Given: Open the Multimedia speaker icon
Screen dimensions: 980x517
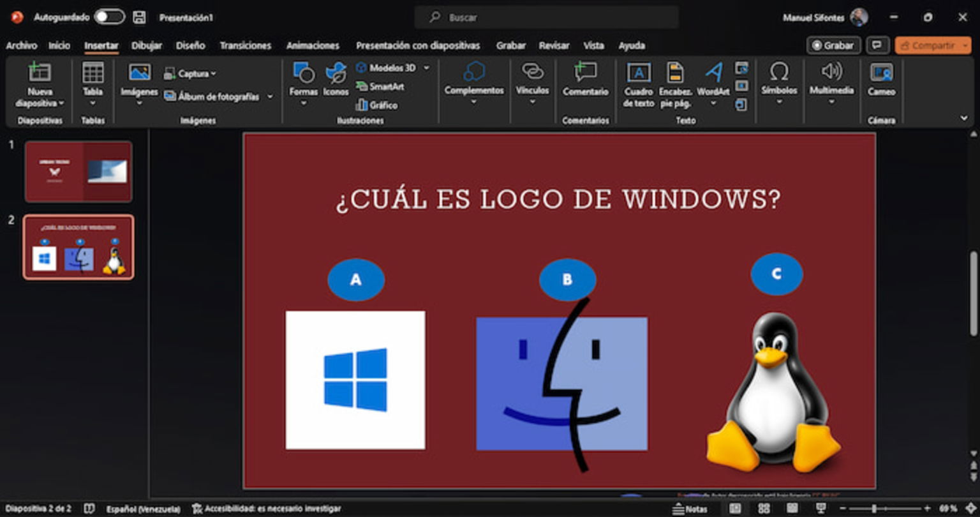Looking at the screenshot, I should pyautogui.click(x=831, y=71).
